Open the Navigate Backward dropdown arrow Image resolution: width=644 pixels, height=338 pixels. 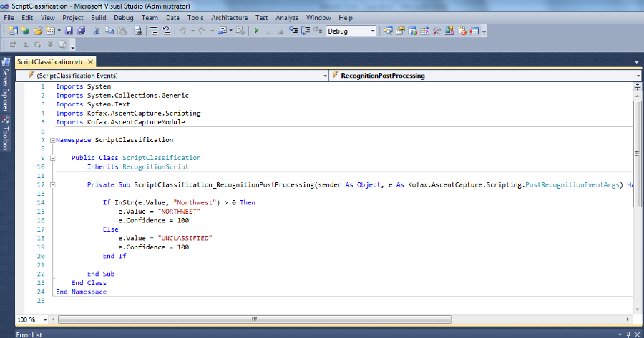[231, 31]
